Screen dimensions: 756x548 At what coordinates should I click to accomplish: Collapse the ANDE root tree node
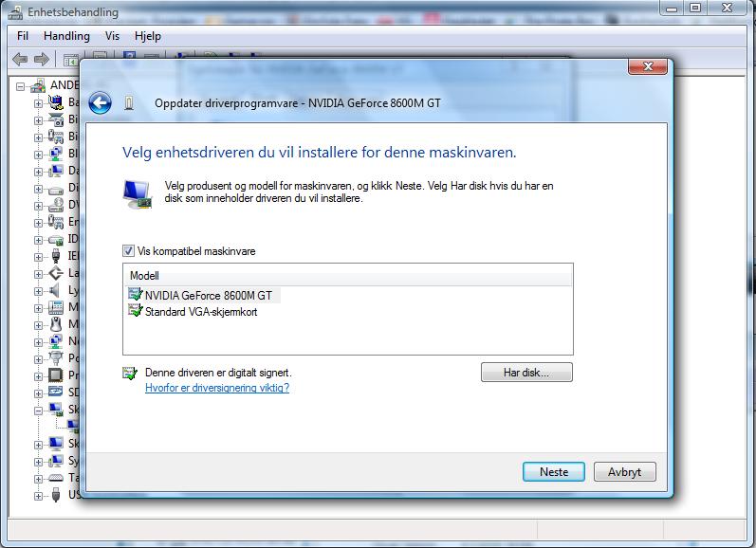(20, 87)
